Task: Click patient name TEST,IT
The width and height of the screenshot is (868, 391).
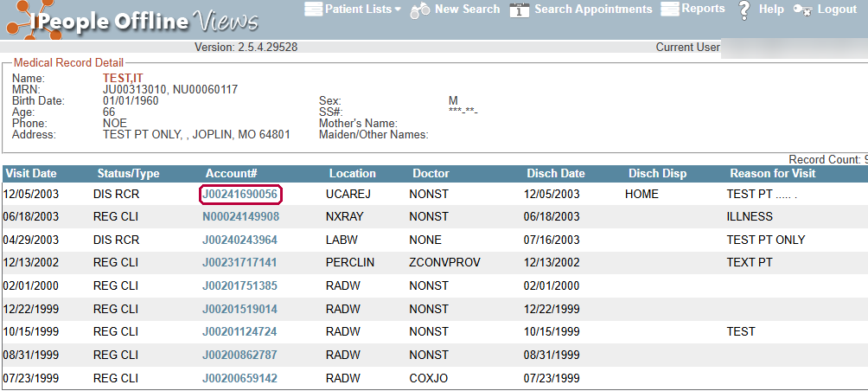Action: click(x=123, y=79)
